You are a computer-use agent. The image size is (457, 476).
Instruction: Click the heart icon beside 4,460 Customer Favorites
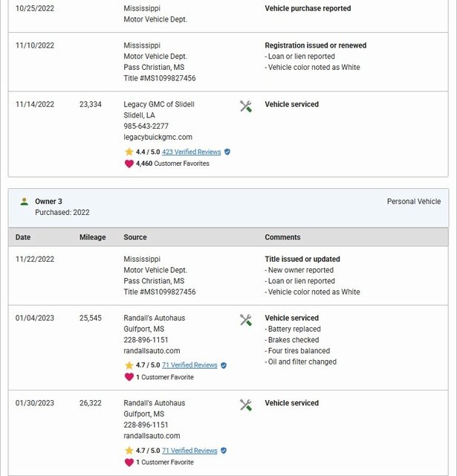pos(129,164)
